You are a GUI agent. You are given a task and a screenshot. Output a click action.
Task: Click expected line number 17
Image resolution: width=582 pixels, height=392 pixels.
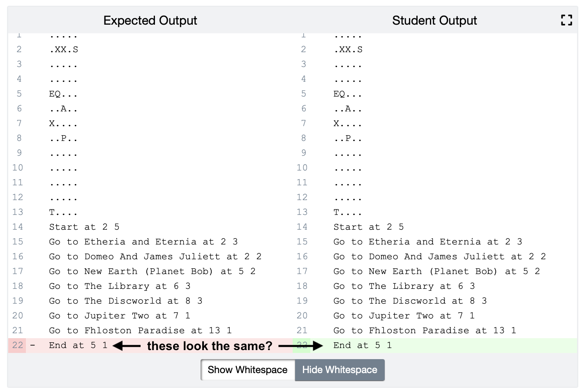(x=18, y=271)
